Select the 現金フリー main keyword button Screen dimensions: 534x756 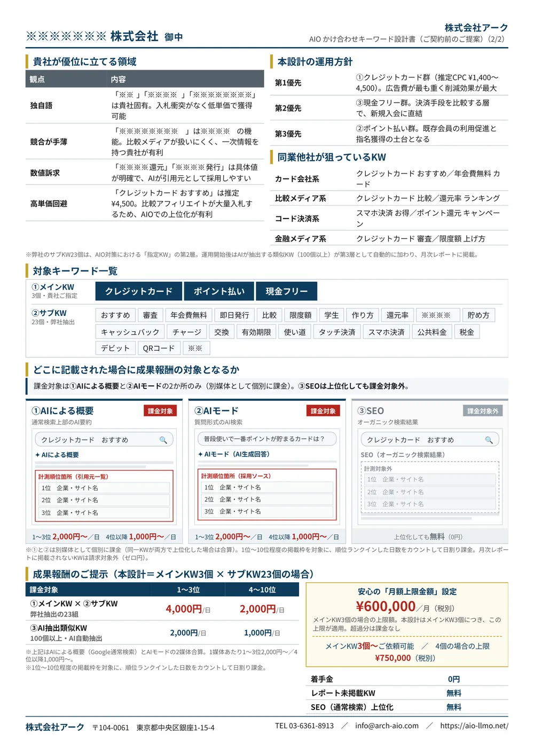pos(287,291)
